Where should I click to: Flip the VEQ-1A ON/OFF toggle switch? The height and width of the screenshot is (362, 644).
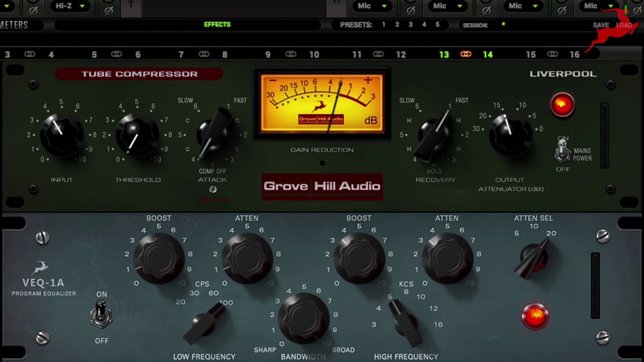102,314
